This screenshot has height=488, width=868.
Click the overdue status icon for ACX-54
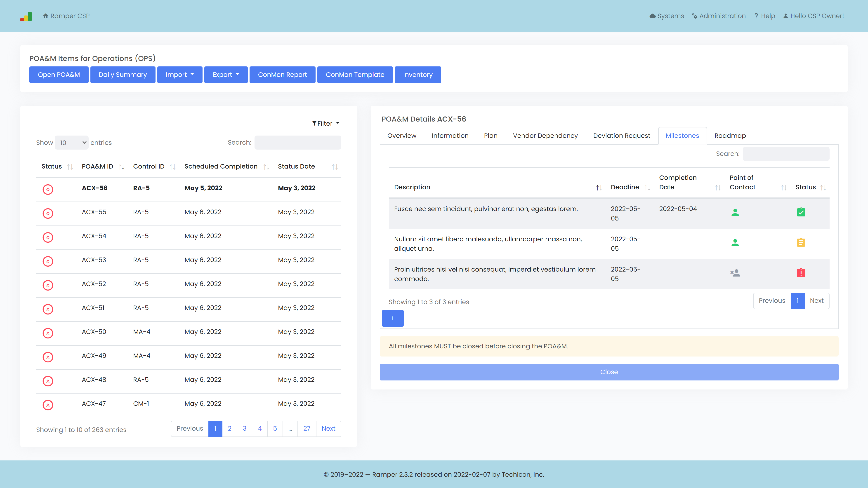pyautogui.click(x=48, y=237)
